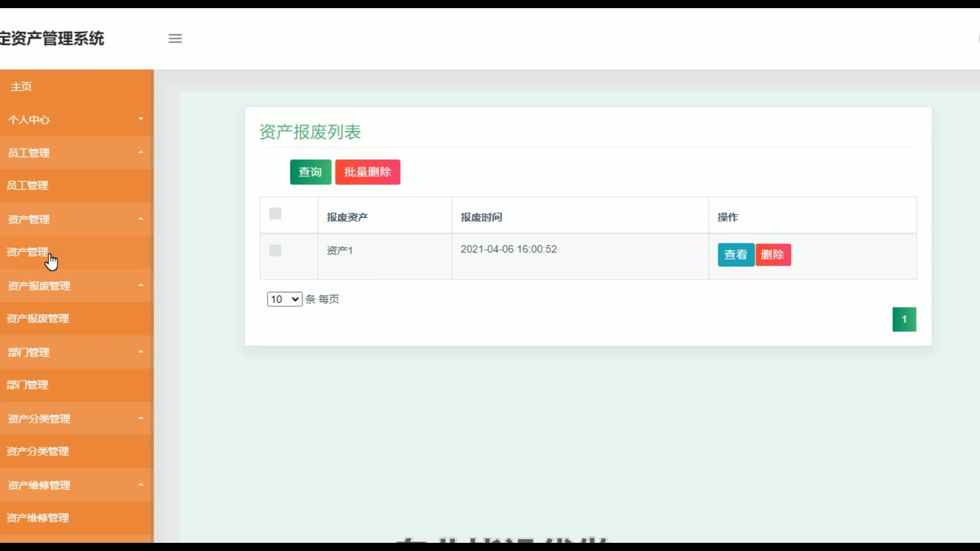The height and width of the screenshot is (551, 980).
Task: Click the hamburger menu icon
Action: coord(175,38)
